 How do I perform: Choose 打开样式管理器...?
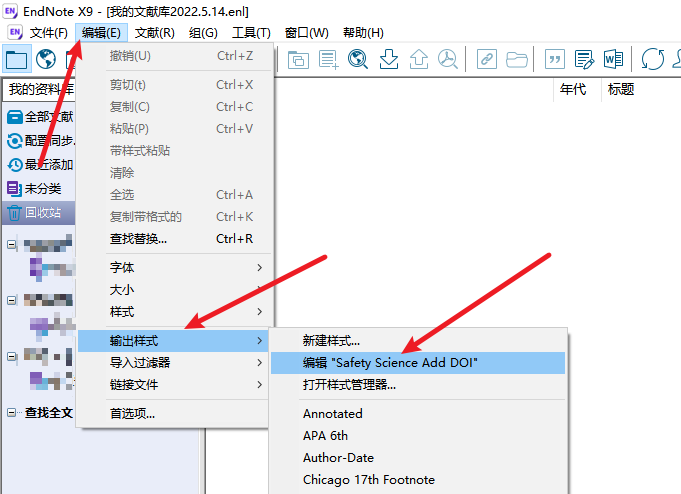[418, 385]
